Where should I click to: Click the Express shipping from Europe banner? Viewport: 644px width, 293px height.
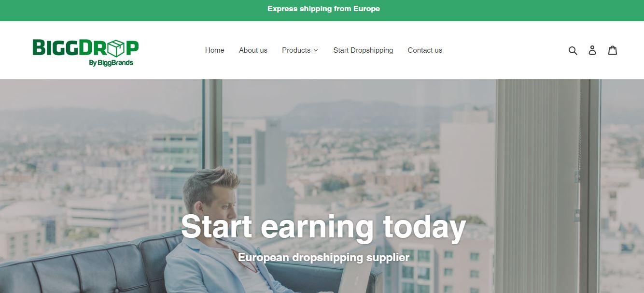(323, 9)
